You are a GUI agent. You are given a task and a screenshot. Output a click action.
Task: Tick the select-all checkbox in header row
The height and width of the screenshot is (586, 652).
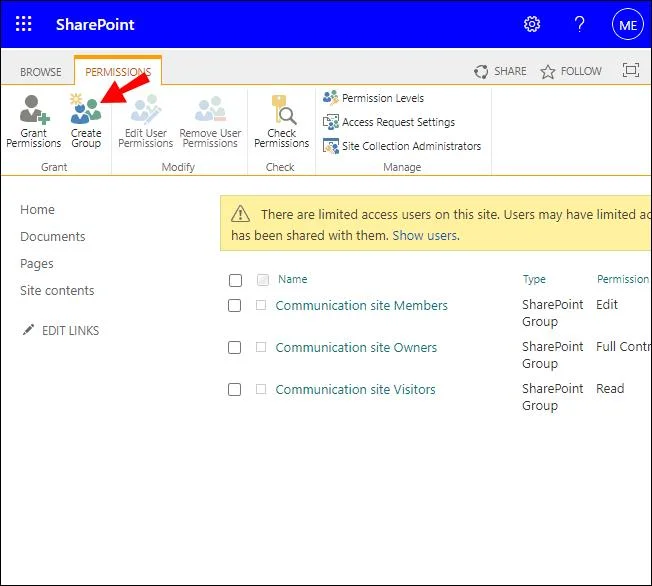tap(235, 280)
